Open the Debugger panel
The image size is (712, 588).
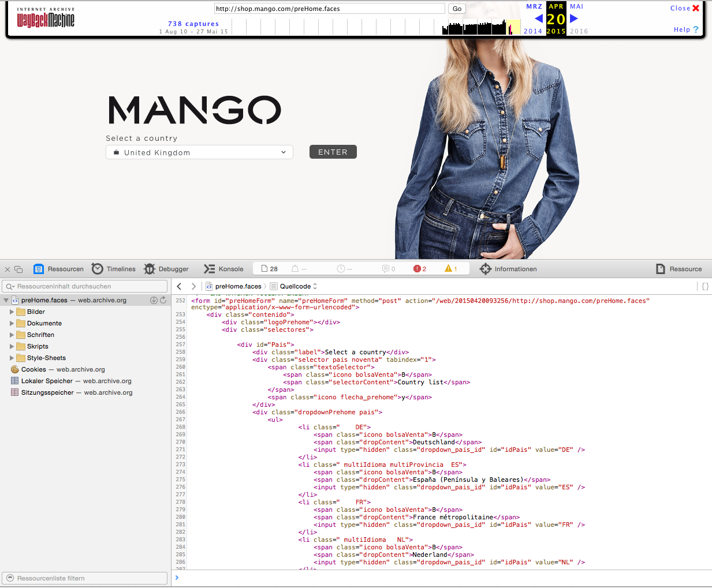(166, 269)
